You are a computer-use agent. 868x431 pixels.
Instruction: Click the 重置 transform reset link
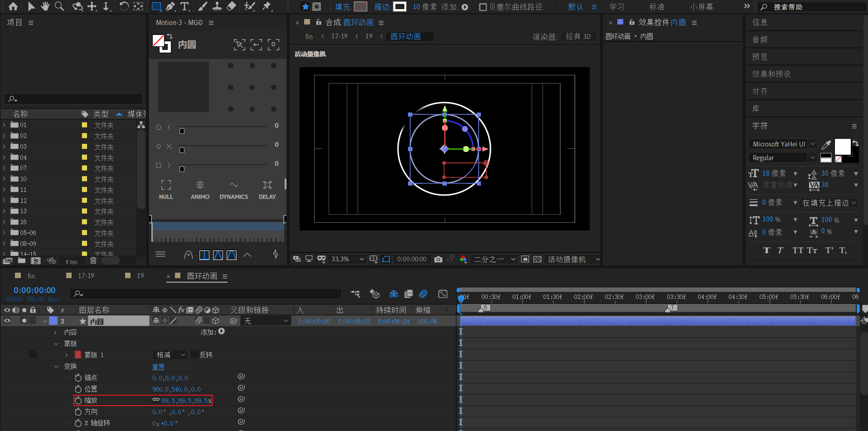(158, 367)
